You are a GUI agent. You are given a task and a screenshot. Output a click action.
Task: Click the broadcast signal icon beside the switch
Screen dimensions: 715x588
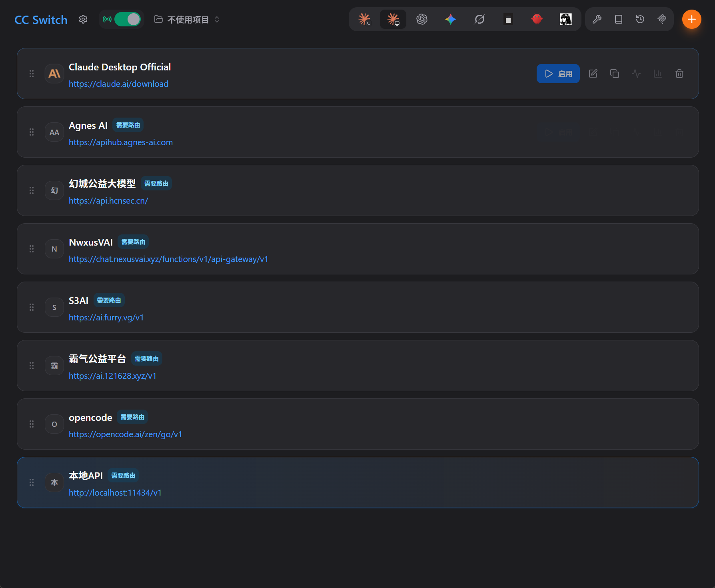(107, 19)
